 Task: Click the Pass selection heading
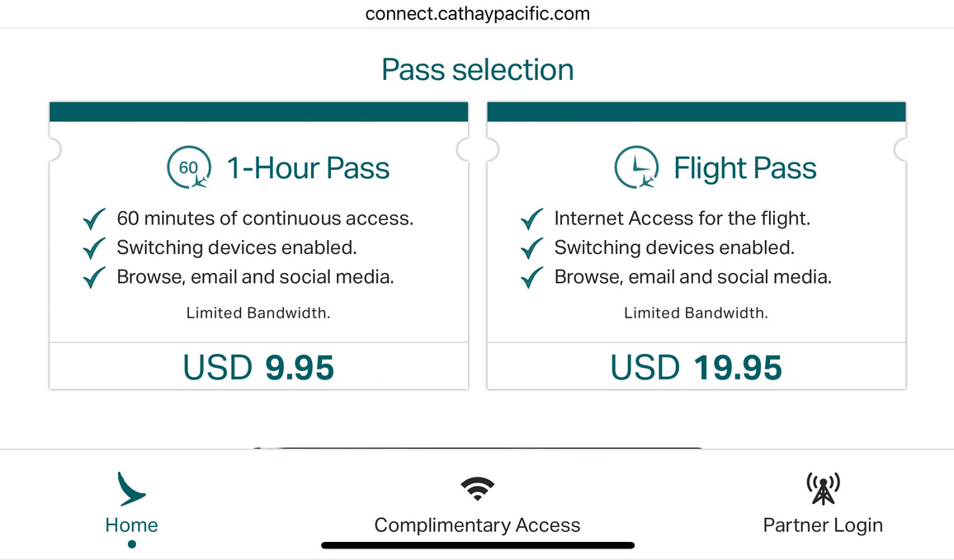pos(477,69)
